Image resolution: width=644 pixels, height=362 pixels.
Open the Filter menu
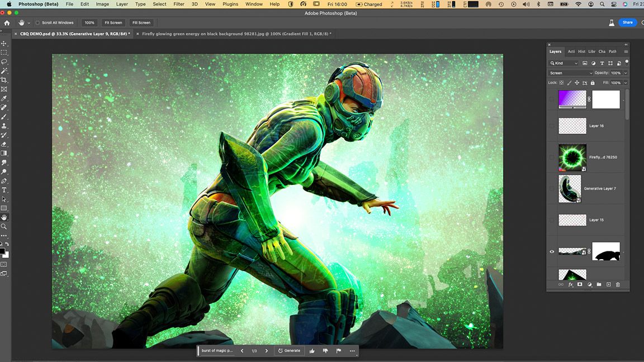179,4
